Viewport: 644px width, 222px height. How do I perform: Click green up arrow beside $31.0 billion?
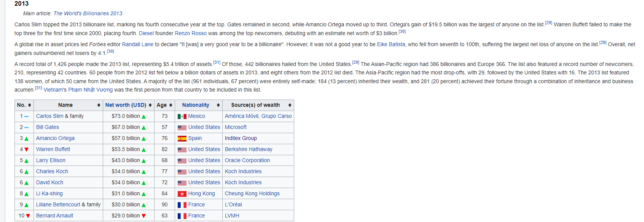pos(144,194)
